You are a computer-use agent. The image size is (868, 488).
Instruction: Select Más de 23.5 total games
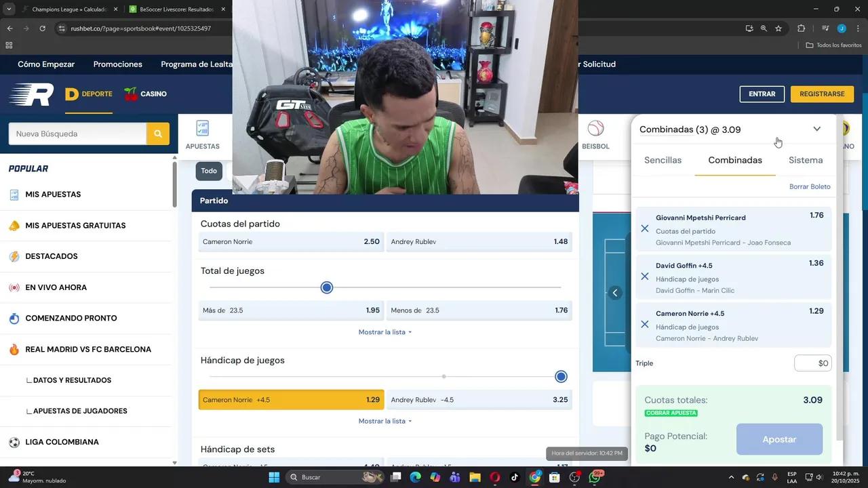291,310
